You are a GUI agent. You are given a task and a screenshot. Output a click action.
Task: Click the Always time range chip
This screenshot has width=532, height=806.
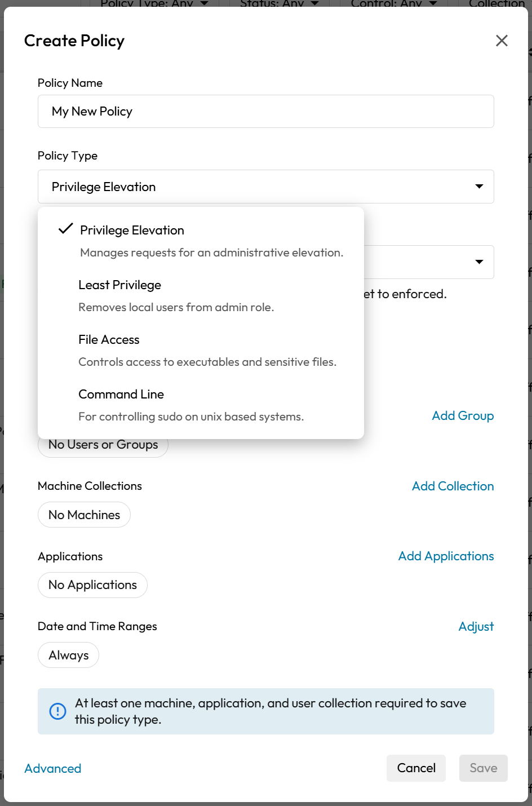[69, 656]
